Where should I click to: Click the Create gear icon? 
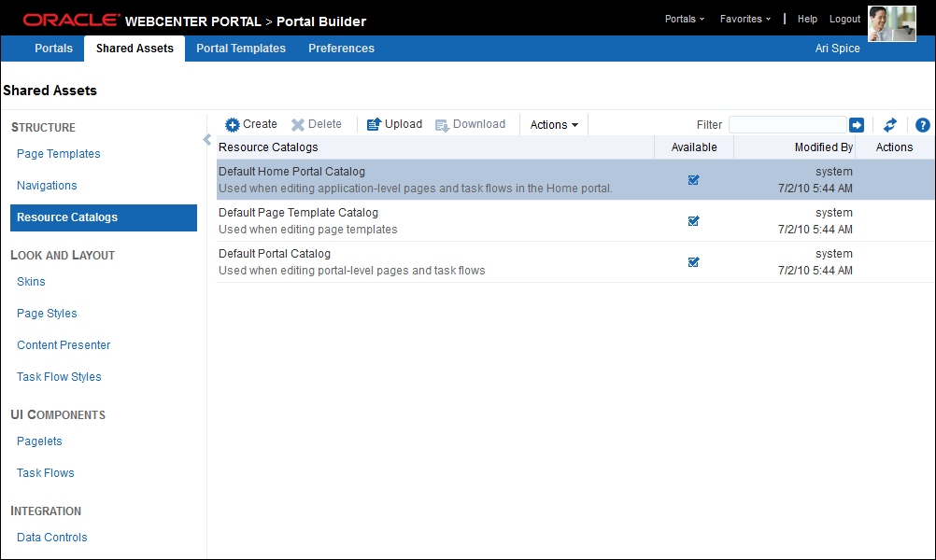tap(233, 125)
